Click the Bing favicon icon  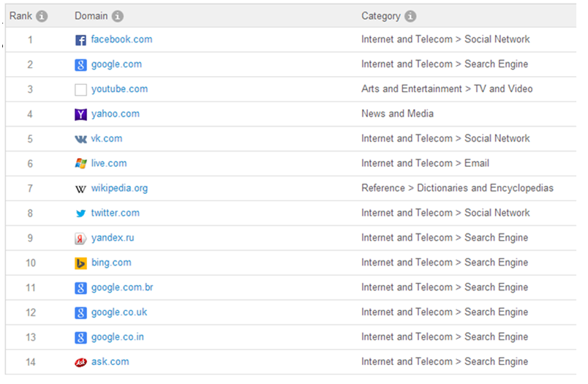pyautogui.click(x=80, y=263)
